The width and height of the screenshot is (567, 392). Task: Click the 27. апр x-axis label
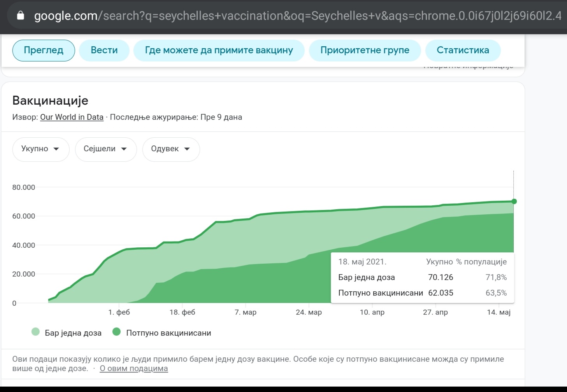[x=435, y=312]
